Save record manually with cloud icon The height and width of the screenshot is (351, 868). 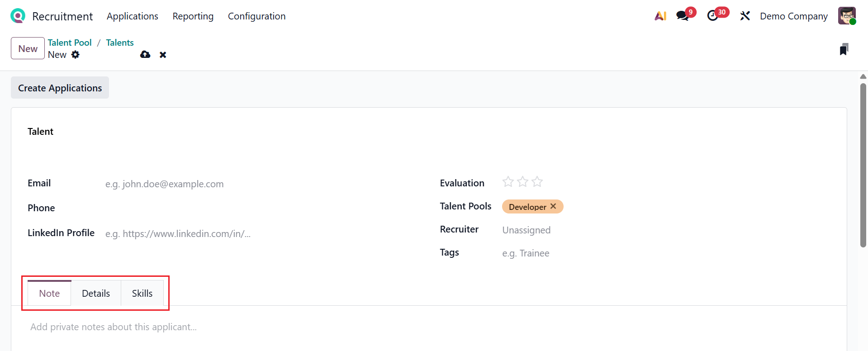[145, 55]
